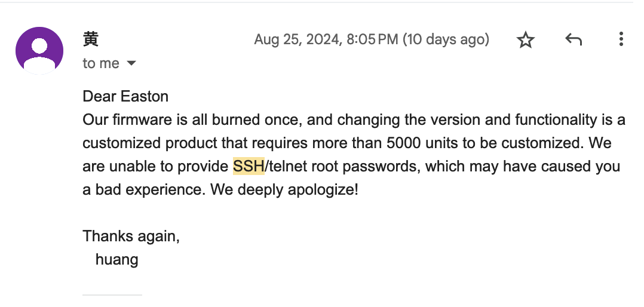
Task: Click the "Dear Easton" greeting line
Action: [x=125, y=96]
